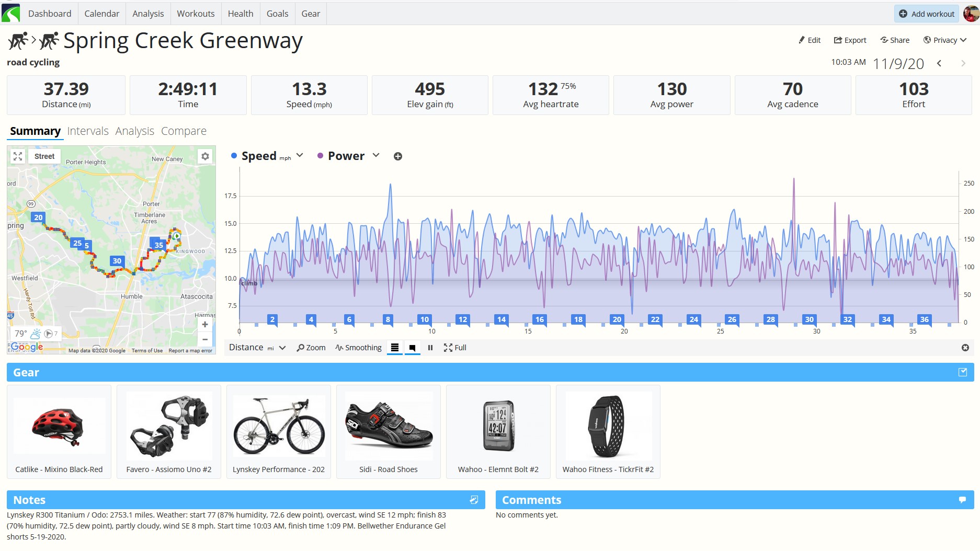Viewport: 980px width, 551px height.
Task: Open the Notes edit icon
Action: [474, 500]
